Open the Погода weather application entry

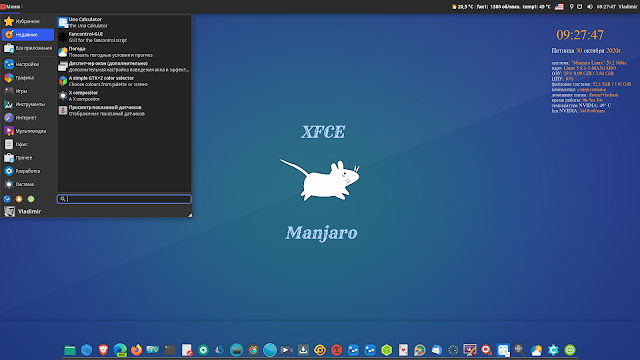point(124,52)
